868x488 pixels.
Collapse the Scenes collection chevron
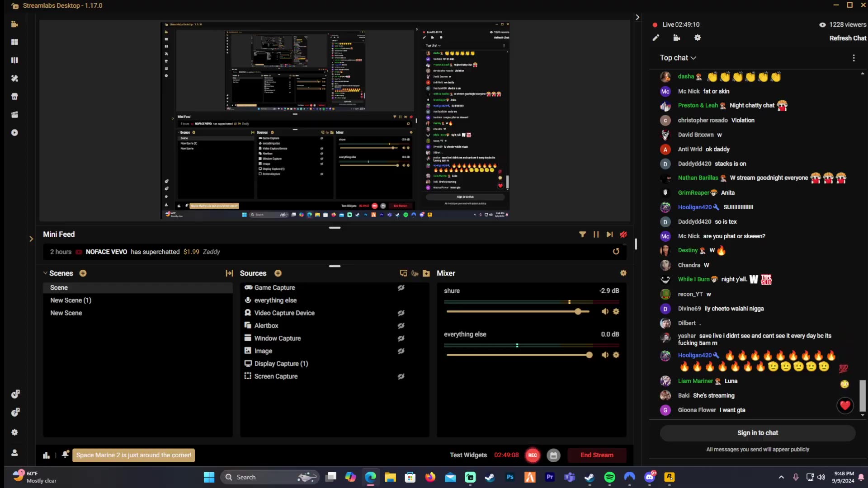tap(45, 273)
